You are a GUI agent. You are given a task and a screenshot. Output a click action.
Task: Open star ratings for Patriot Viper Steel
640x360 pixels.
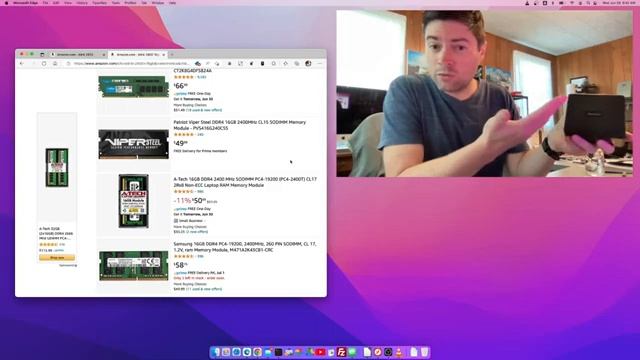(x=184, y=134)
